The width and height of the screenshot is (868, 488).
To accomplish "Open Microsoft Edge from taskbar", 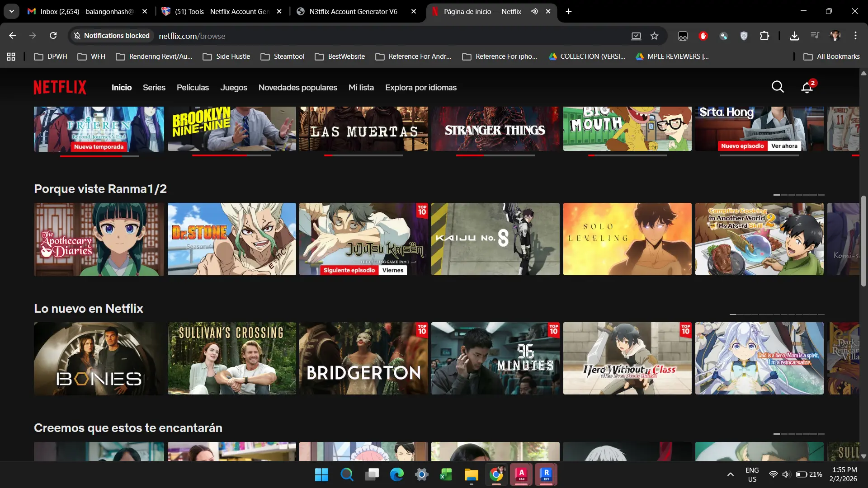I will [x=396, y=474].
